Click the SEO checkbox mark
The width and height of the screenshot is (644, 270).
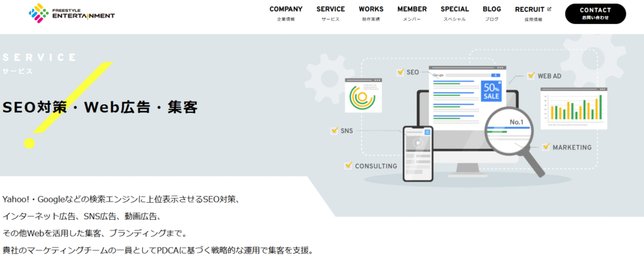pyautogui.click(x=401, y=72)
